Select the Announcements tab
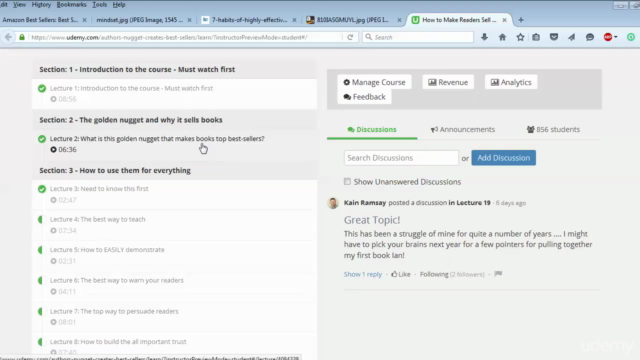Image resolution: width=640 pixels, height=360 pixels. point(462,129)
